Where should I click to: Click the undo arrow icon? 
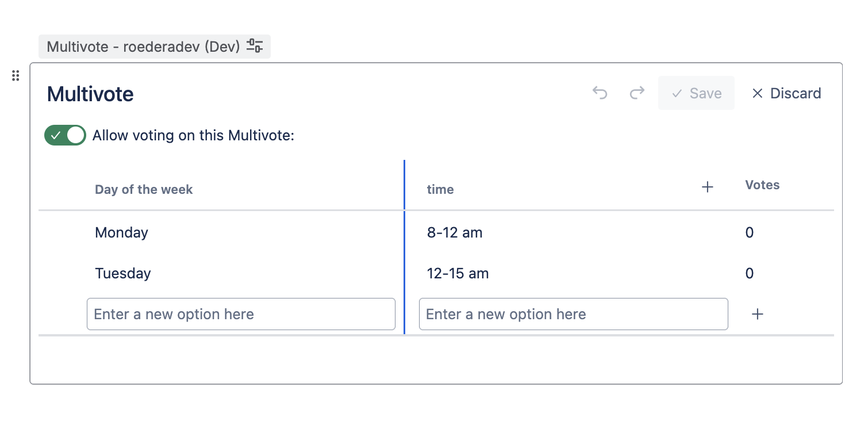pyautogui.click(x=600, y=93)
